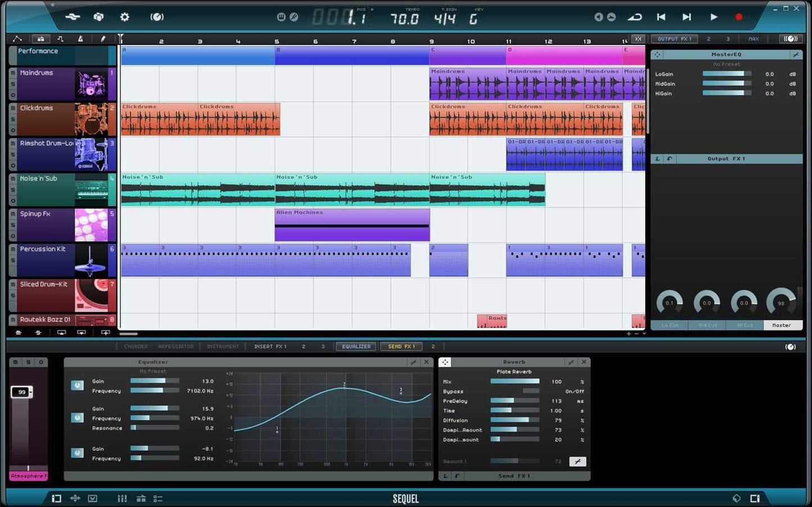The width and height of the screenshot is (812, 507).
Task: Mute the Noise'n'Sub track
Action: coord(13,179)
